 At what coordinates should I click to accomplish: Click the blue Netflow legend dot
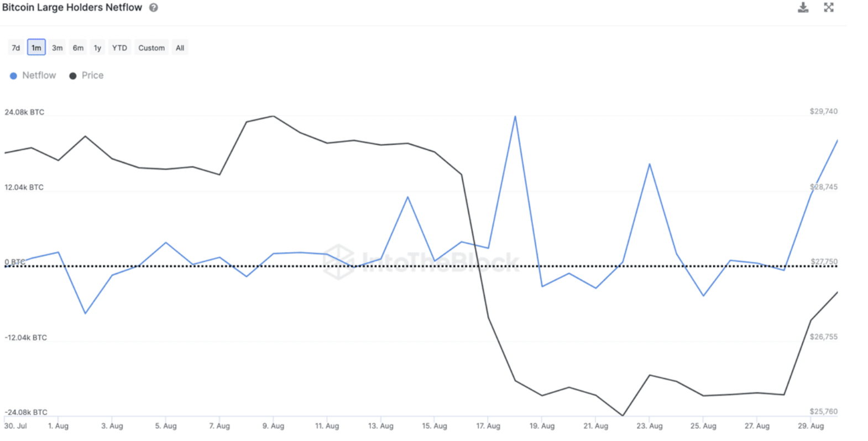[x=13, y=76]
